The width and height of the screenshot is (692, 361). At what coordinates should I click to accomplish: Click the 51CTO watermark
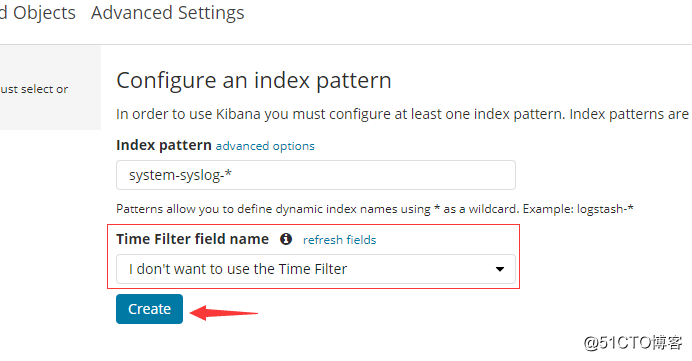(633, 342)
